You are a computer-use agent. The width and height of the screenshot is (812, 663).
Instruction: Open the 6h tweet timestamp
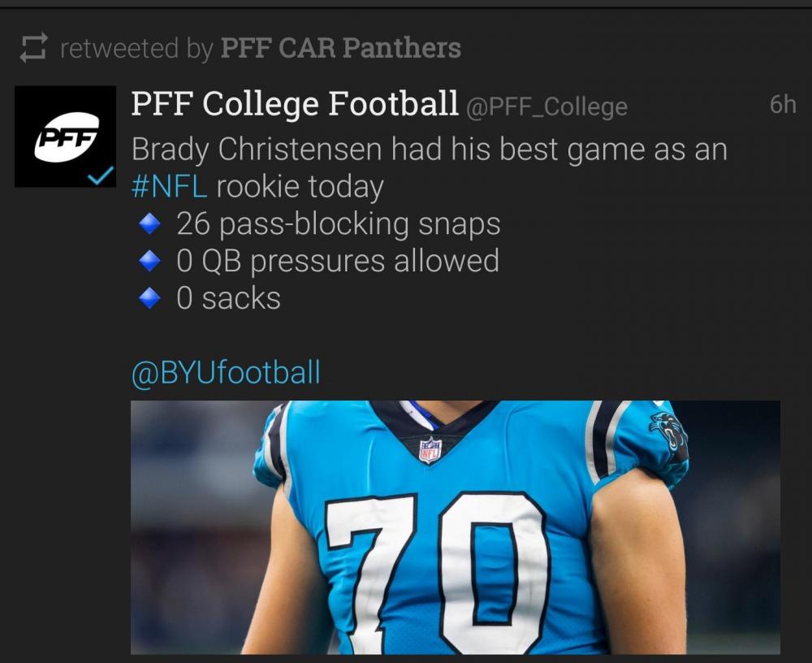[782, 105]
